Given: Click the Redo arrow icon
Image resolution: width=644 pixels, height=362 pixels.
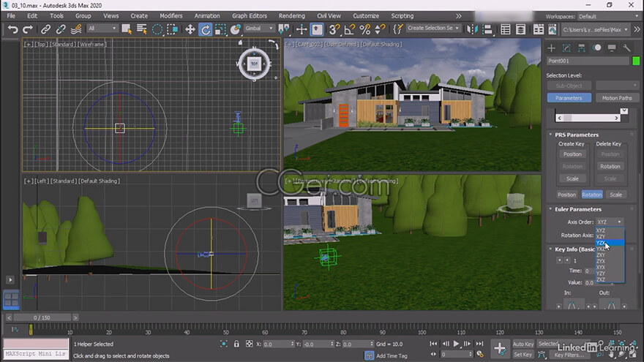Looking at the screenshot, I should 28,29.
